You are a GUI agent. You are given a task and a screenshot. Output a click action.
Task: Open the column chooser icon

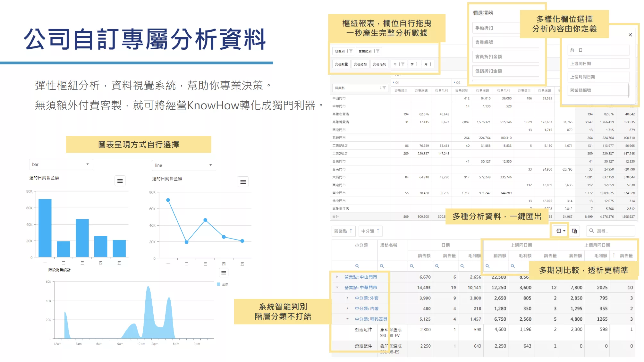tap(574, 231)
